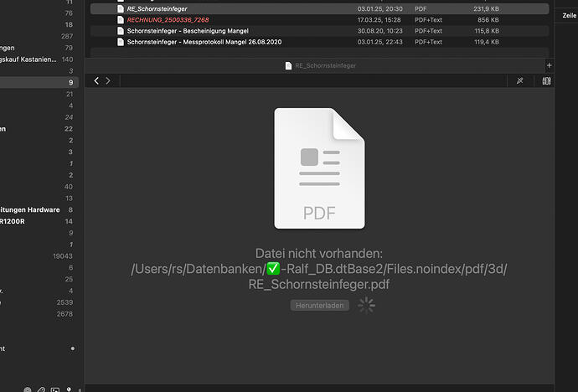The image size is (578, 392).
Task: Click the empty path field in navigation bar
Action: (x=313, y=80)
